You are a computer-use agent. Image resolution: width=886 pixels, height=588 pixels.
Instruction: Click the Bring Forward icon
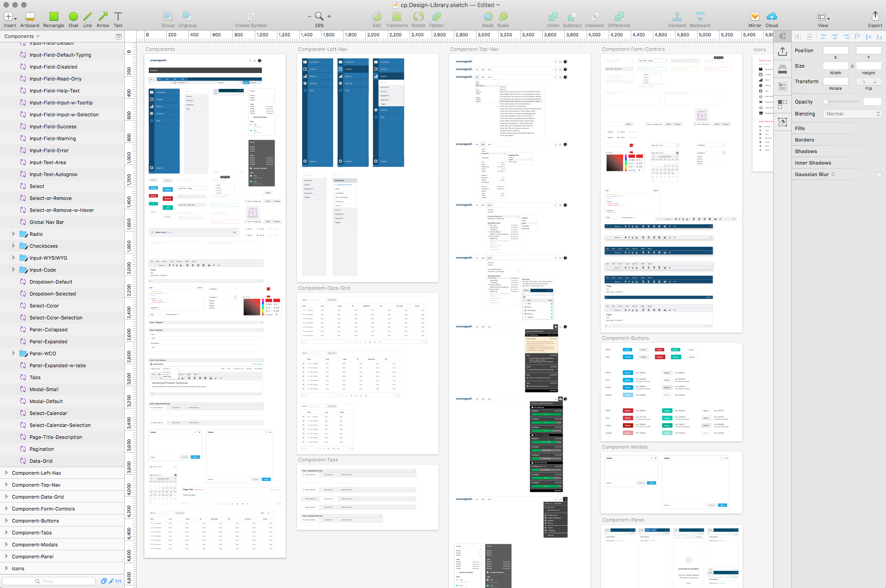pyautogui.click(x=677, y=17)
